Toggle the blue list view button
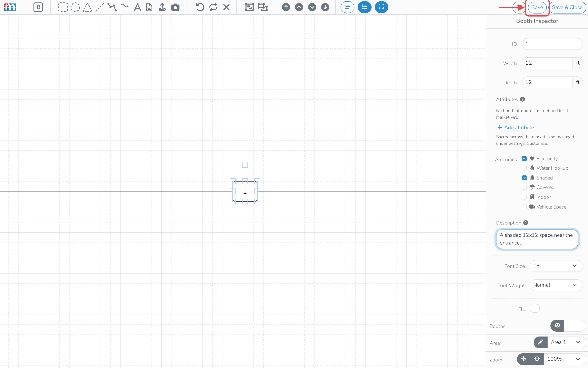This screenshot has height=368, width=588. (364, 7)
